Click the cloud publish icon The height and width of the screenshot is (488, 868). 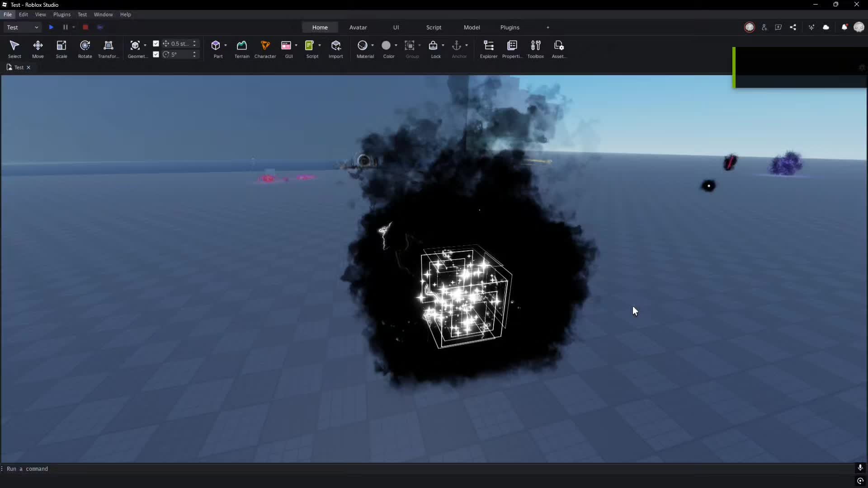click(826, 28)
